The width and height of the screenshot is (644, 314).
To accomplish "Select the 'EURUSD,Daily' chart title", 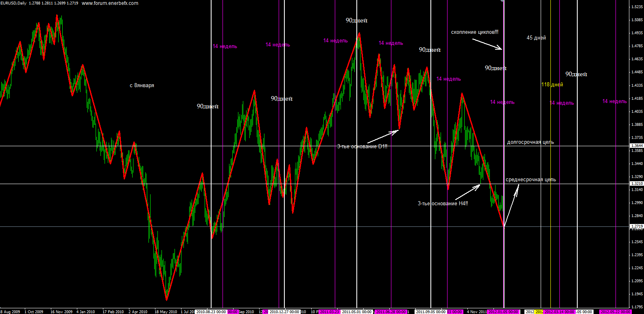I will [x=13, y=3].
